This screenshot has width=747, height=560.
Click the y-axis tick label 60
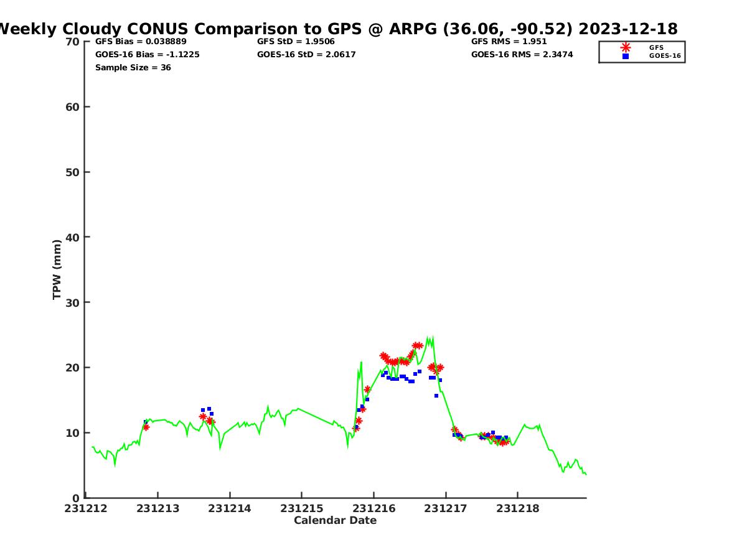coord(73,107)
